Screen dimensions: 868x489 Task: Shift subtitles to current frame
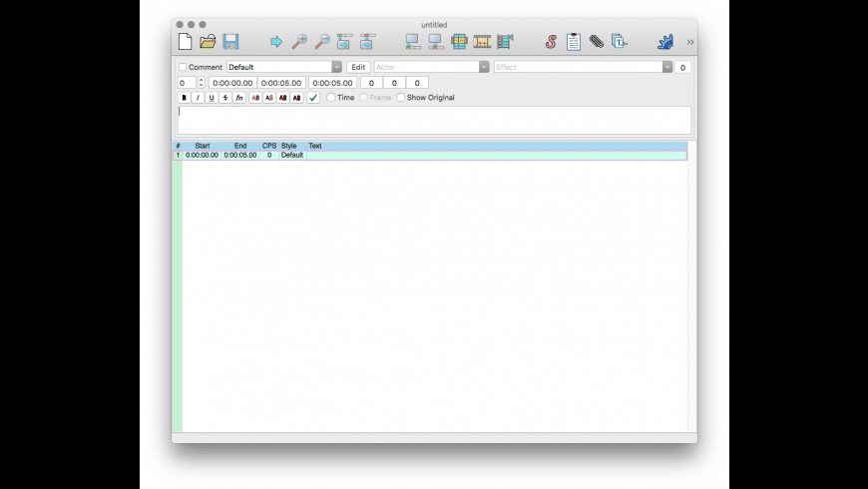tap(505, 42)
